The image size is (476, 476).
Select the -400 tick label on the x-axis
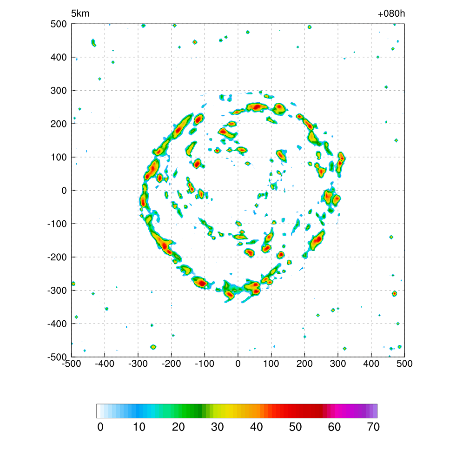pos(105,364)
